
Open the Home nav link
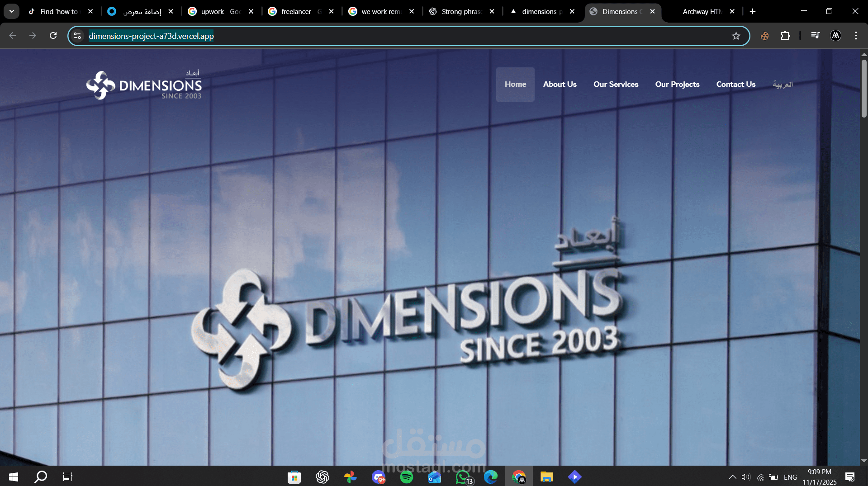point(515,84)
